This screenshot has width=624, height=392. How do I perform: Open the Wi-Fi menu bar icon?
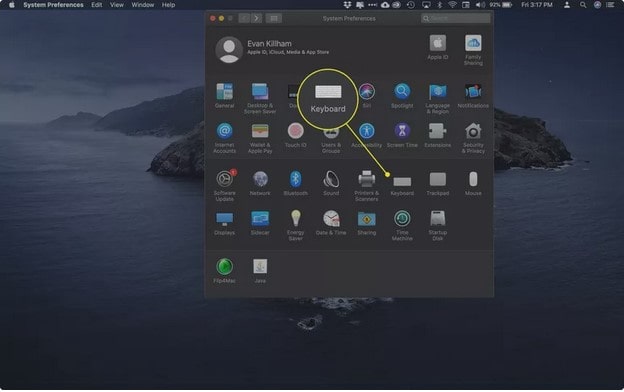452,5
